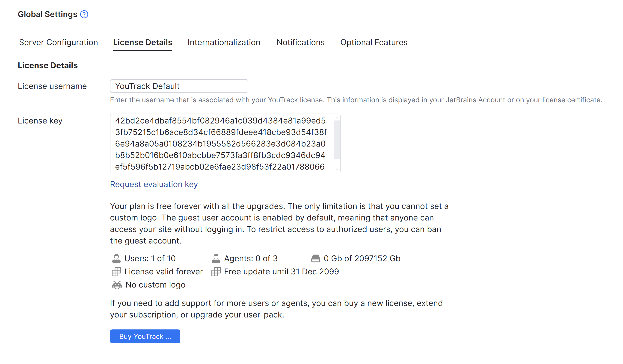Screen dimensions: 623x364
Task: Click inside the License key text area
Action: 220,143
